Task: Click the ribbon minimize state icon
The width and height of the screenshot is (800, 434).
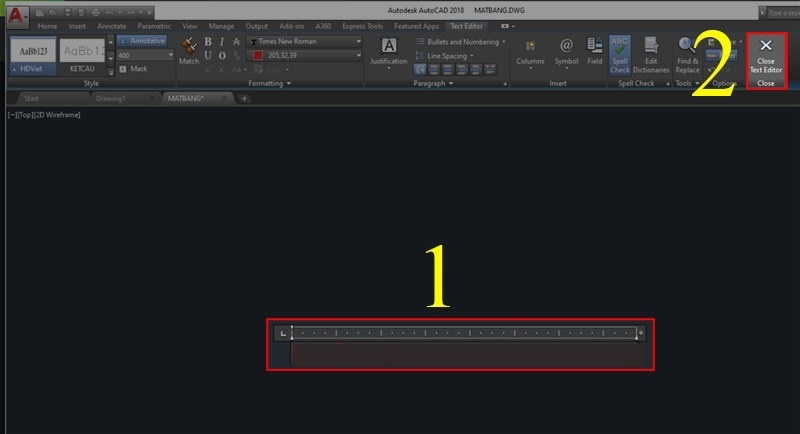Action: pyautogui.click(x=505, y=26)
